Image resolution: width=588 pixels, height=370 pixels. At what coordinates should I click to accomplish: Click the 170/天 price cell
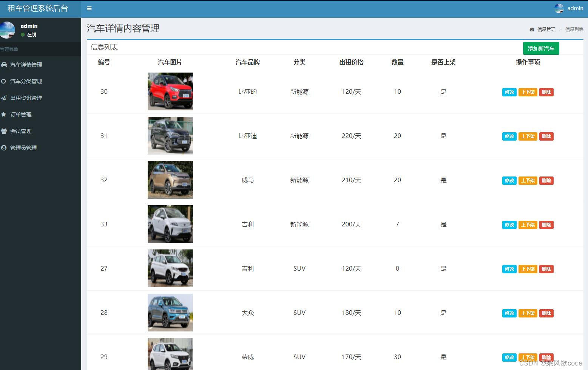click(x=352, y=357)
